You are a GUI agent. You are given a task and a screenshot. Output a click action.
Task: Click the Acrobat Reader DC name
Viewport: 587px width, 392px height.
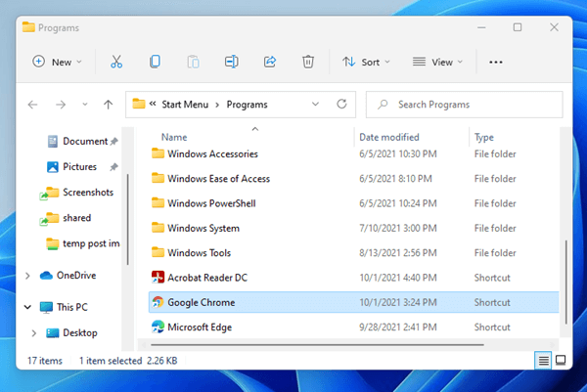pyautogui.click(x=207, y=278)
